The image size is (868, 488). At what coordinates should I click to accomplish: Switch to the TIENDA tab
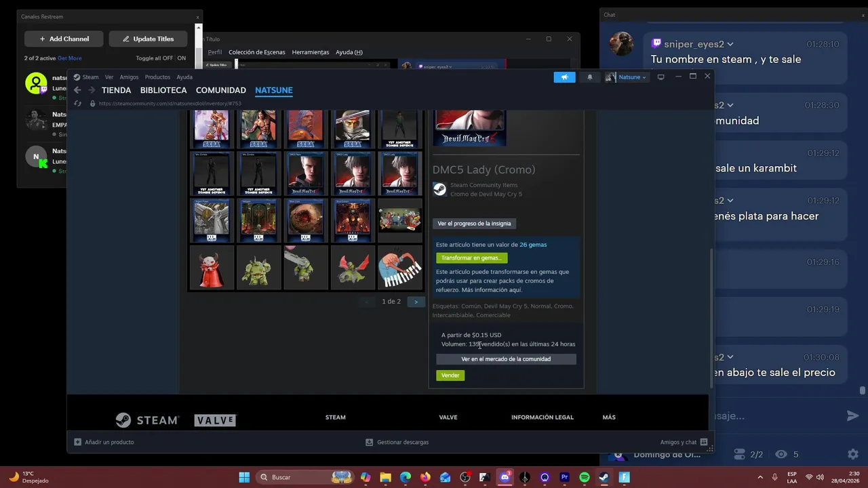click(x=117, y=90)
